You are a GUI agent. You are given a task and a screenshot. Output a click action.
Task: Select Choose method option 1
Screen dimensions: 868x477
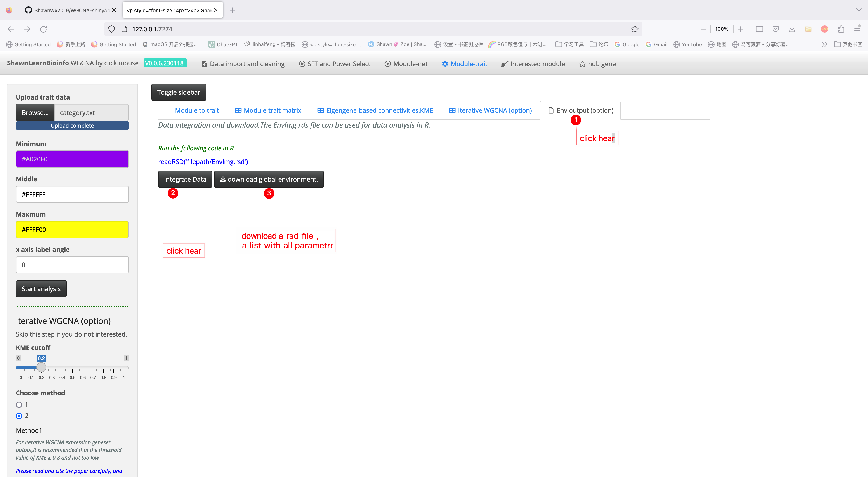point(19,405)
